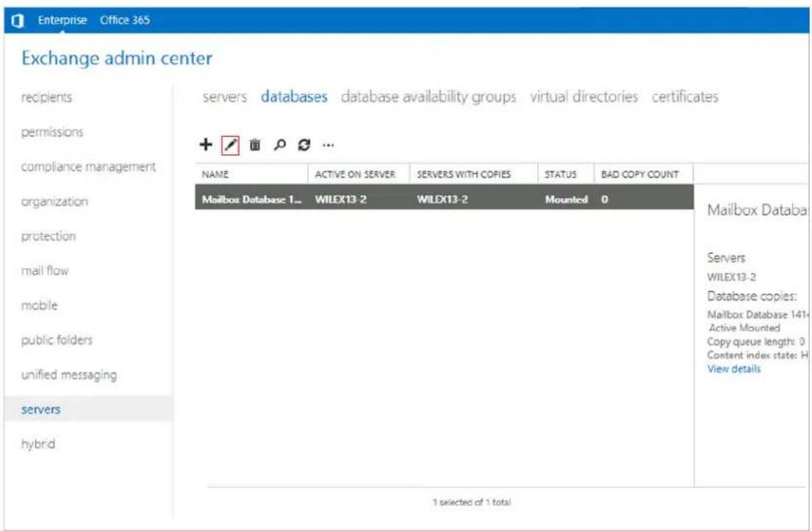Click the '1 selected of 1 total' text
This screenshot has width=812, height=531.
(x=471, y=502)
